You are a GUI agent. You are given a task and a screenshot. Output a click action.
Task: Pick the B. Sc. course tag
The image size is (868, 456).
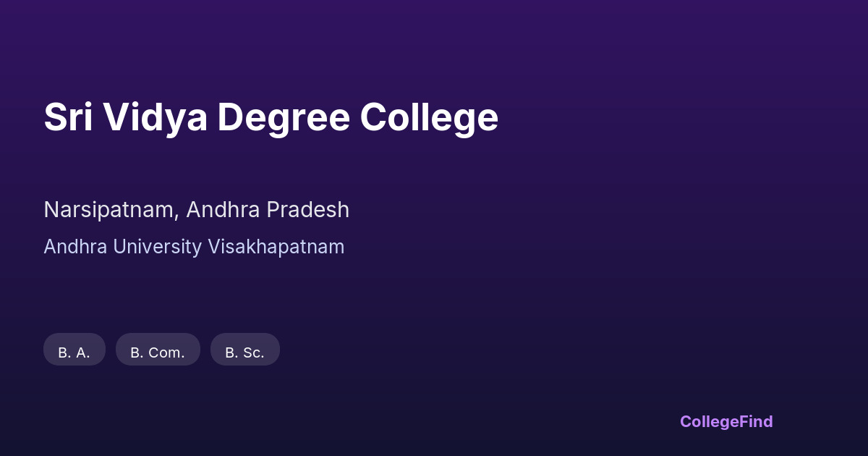(x=244, y=350)
